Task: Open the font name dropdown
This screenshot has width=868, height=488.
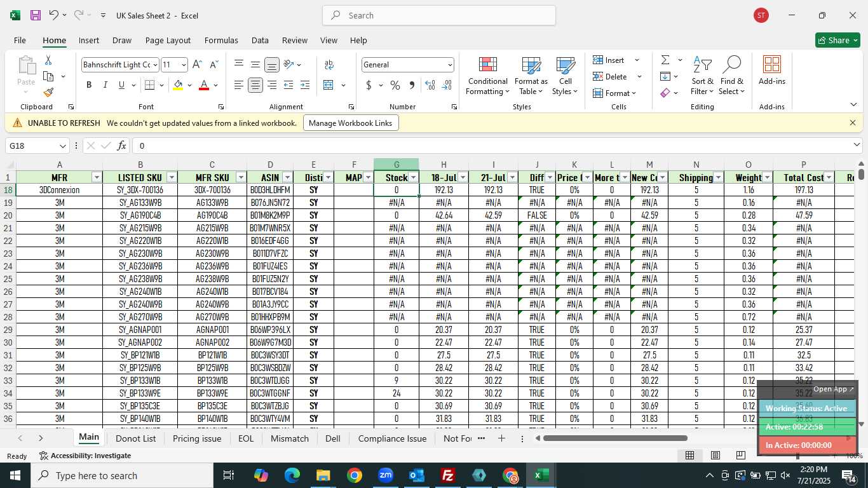Action: pyautogui.click(x=154, y=65)
